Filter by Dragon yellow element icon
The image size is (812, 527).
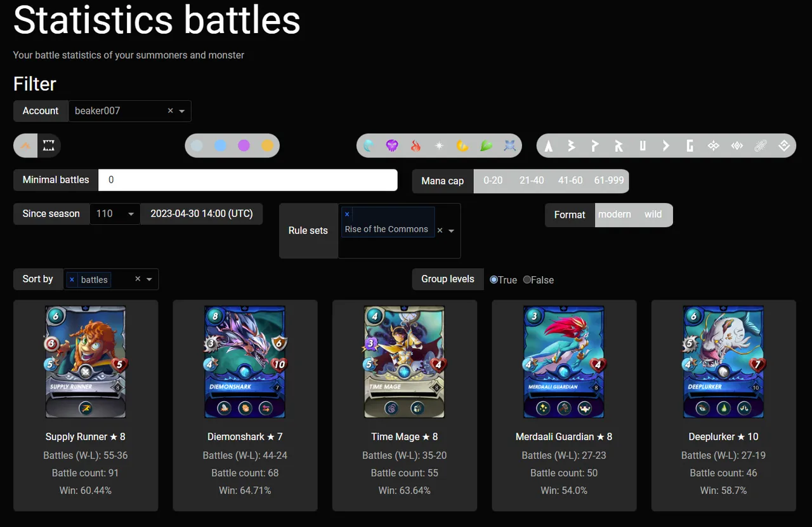462,146
